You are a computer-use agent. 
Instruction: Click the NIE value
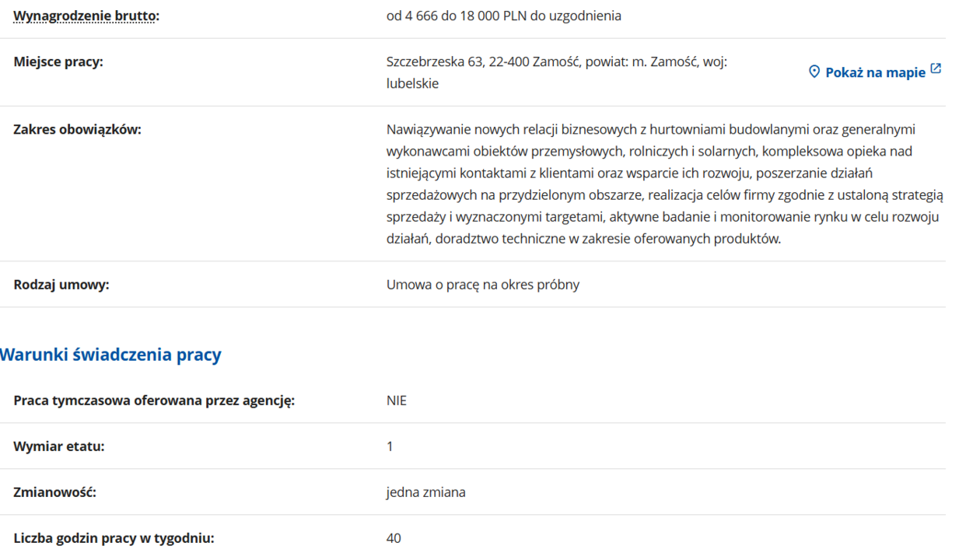pos(396,401)
